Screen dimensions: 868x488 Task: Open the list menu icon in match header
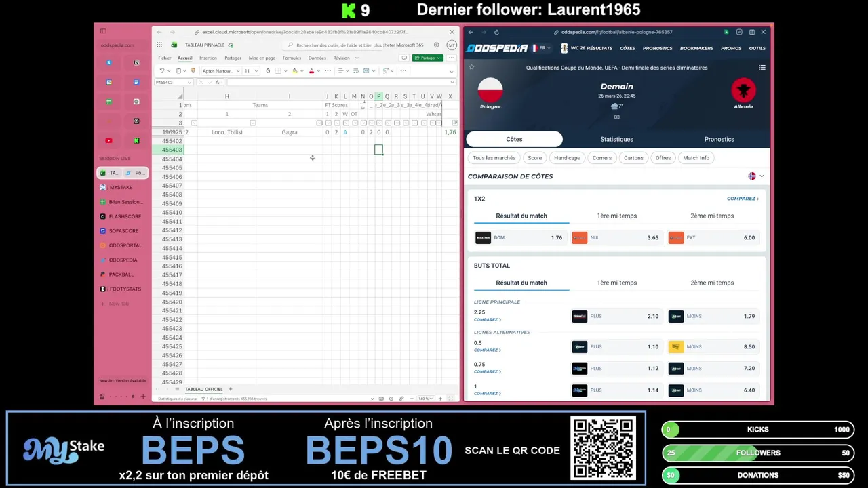[762, 67]
